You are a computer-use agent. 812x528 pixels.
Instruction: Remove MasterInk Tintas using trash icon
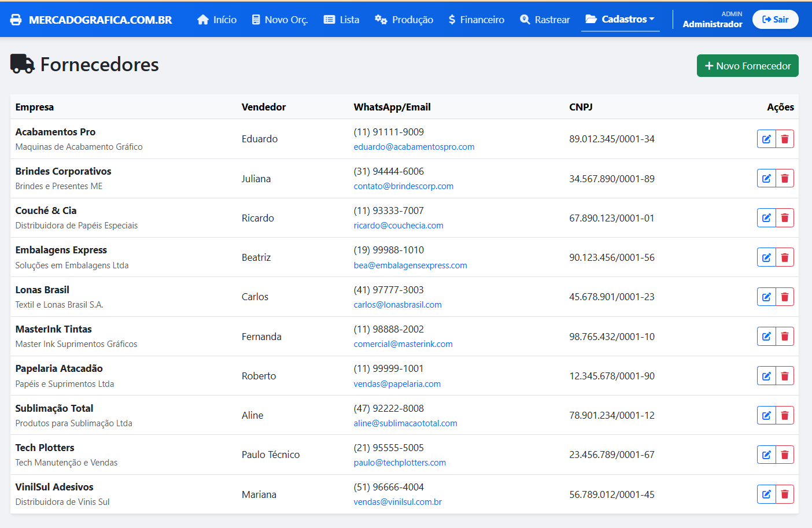coord(785,337)
